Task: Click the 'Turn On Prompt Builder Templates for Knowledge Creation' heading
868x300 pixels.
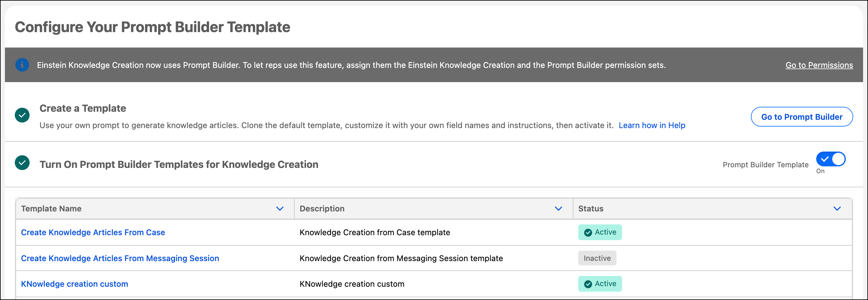Action: tap(178, 164)
